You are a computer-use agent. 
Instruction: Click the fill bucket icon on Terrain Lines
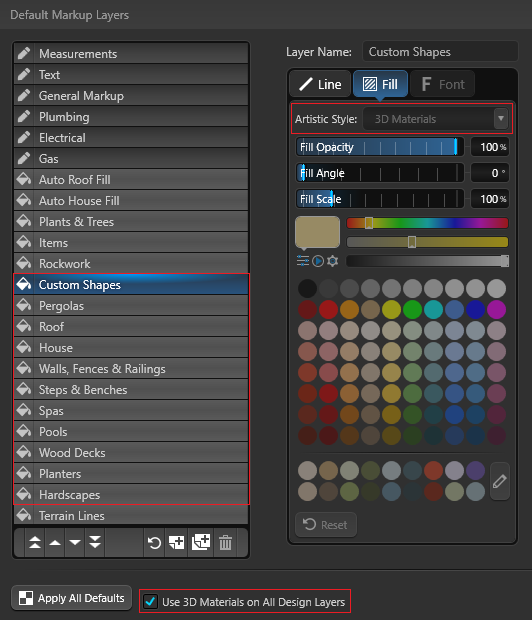point(24,514)
